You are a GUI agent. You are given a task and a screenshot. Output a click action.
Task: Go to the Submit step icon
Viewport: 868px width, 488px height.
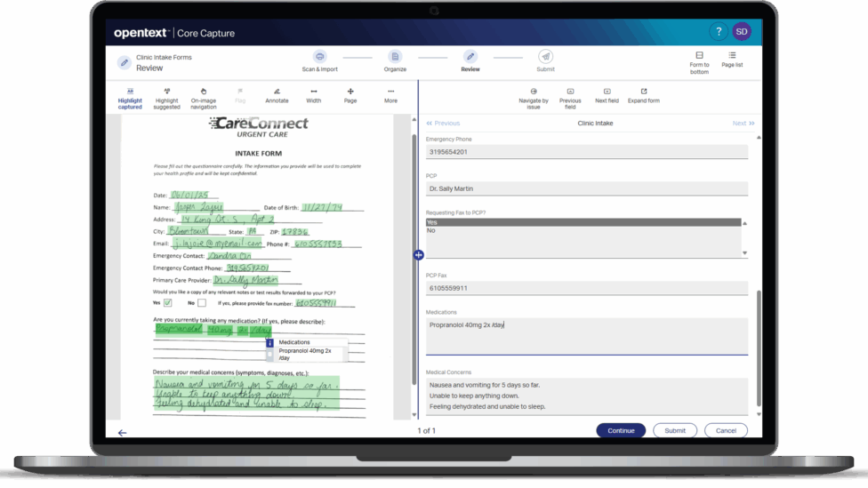pyautogui.click(x=545, y=56)
